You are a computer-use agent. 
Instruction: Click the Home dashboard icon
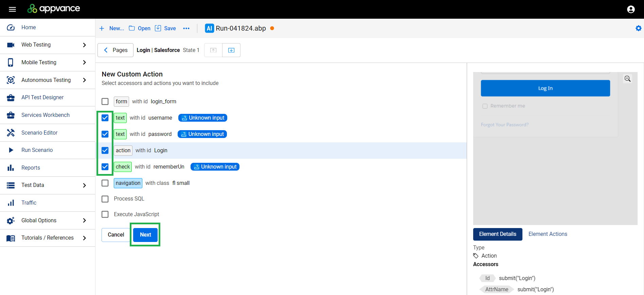click(x=11, y=28)
